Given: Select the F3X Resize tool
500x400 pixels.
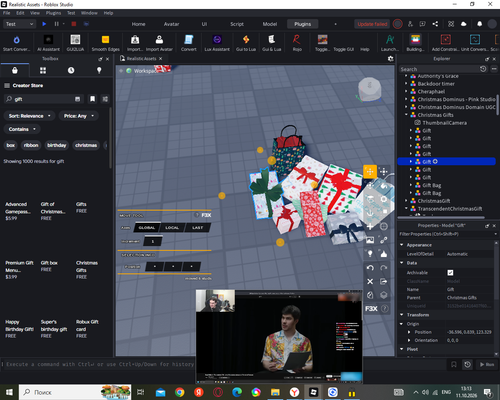Looking at the screenshot, I should [384, 172].
